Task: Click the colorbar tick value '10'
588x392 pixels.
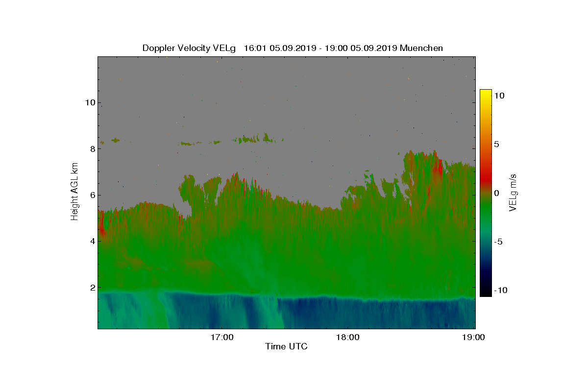Action: click(498, 96)
